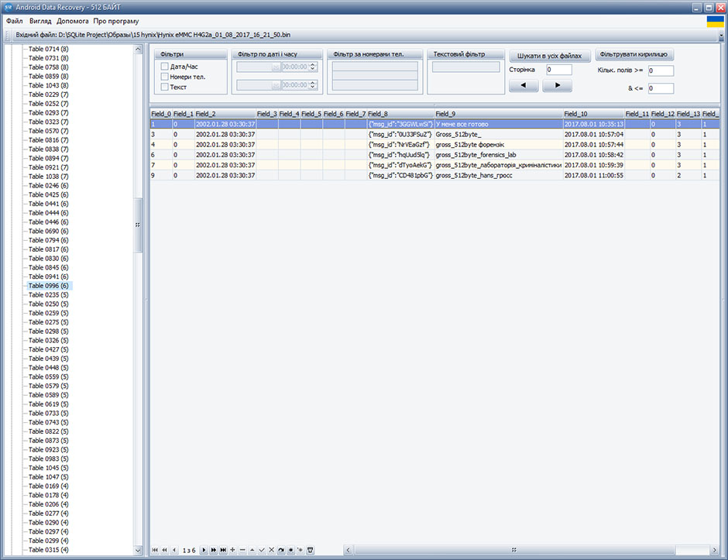Open the second date filter dropdown
728x560 pixels.
coord(275,84)
